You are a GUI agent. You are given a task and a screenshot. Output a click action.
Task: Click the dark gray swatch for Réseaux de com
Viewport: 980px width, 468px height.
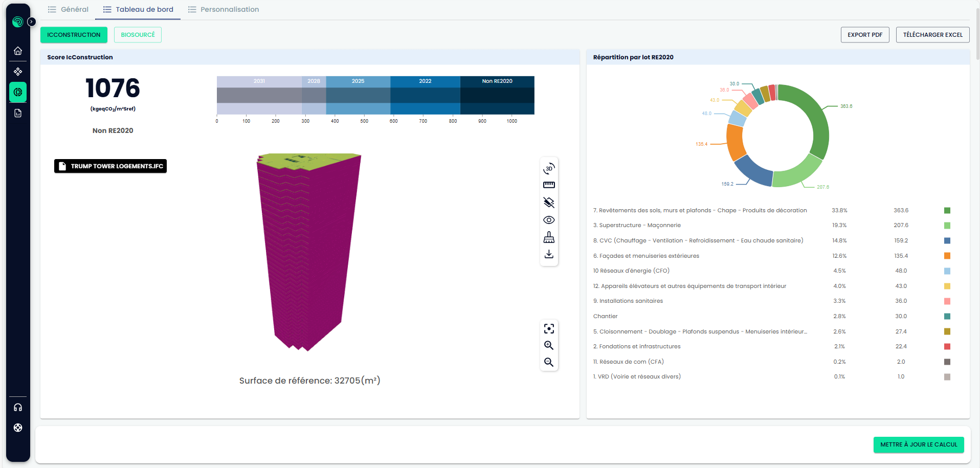tap(947, 362)
